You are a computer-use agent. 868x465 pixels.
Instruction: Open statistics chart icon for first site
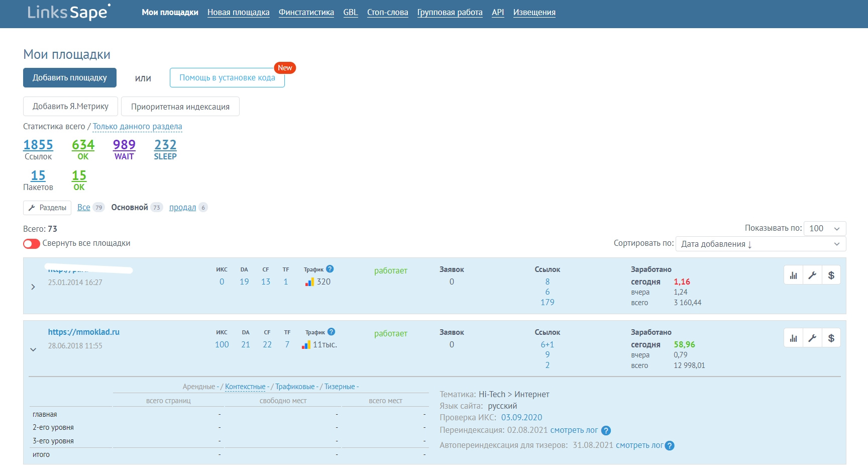pyautogui.click(x=793, y=275)
